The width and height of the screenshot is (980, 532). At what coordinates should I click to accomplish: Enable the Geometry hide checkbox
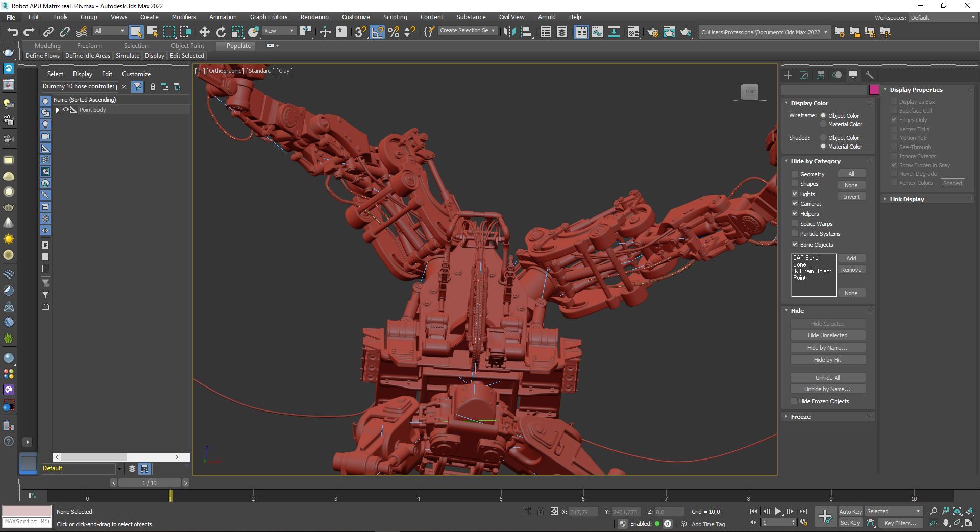tap(795, 174)
